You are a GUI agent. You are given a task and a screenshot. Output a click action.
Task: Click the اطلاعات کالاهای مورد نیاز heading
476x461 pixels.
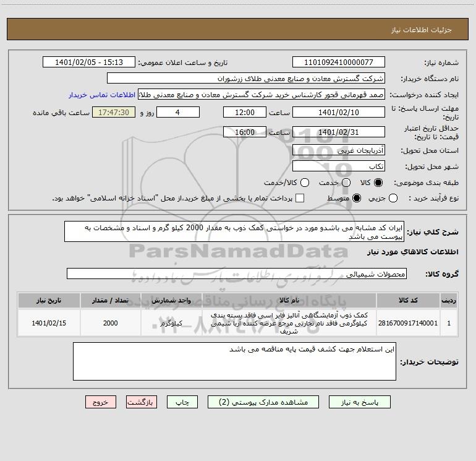[412, 252]
